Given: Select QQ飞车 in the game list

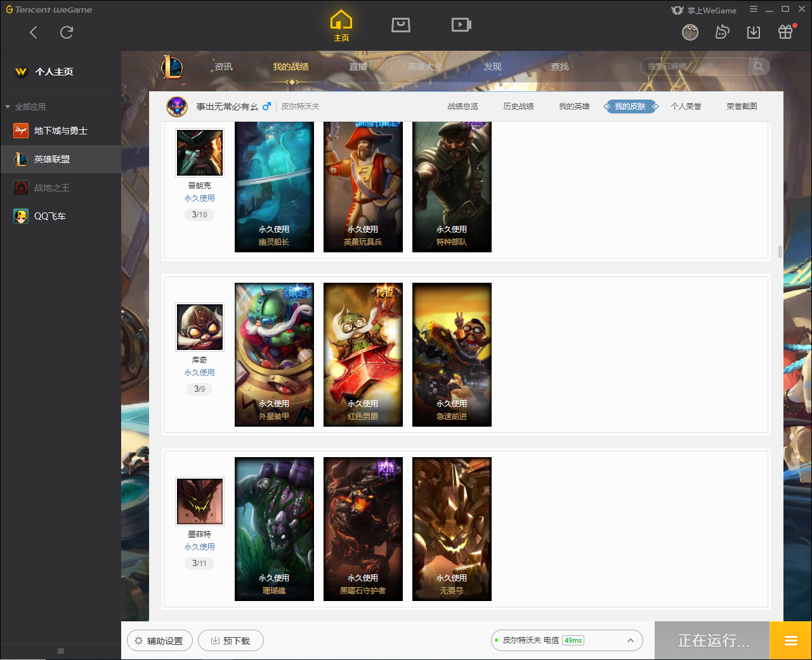Looking at the screenshot, I should point(60,216).
